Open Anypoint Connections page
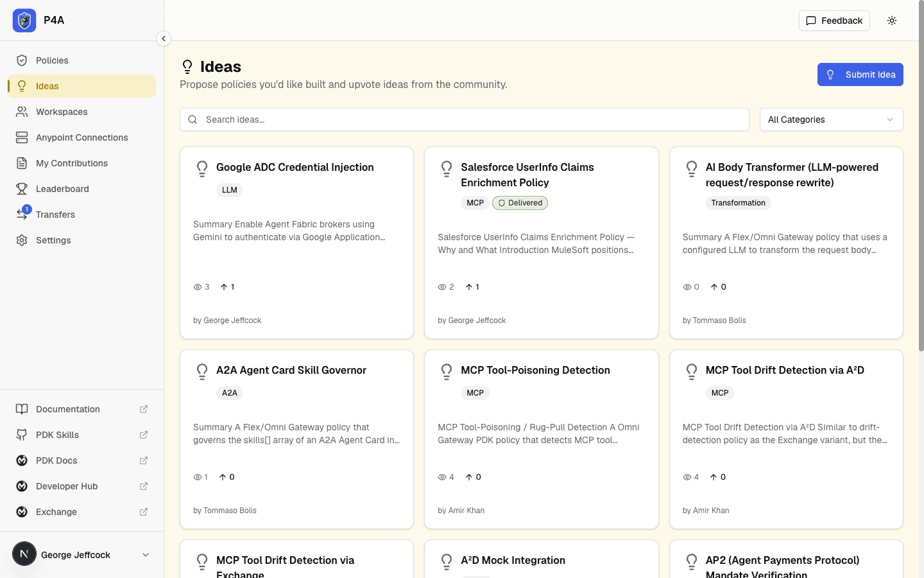 [82, 137]
